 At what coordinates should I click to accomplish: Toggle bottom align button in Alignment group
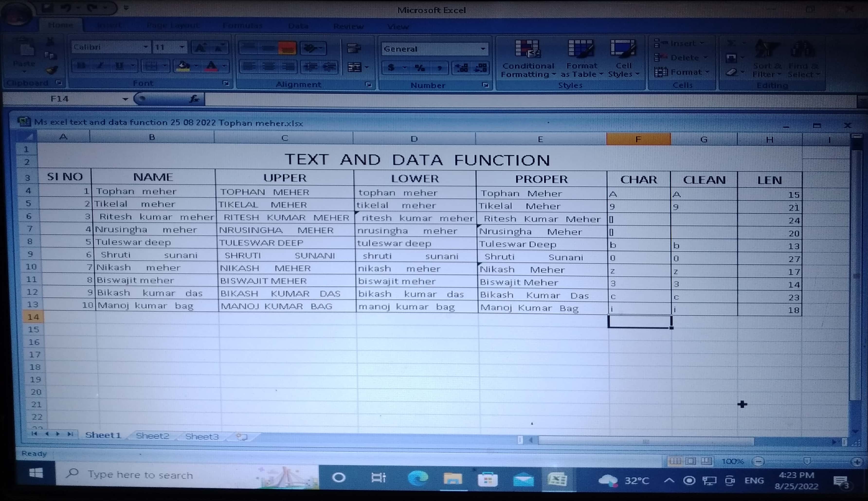tap(287, 48)
